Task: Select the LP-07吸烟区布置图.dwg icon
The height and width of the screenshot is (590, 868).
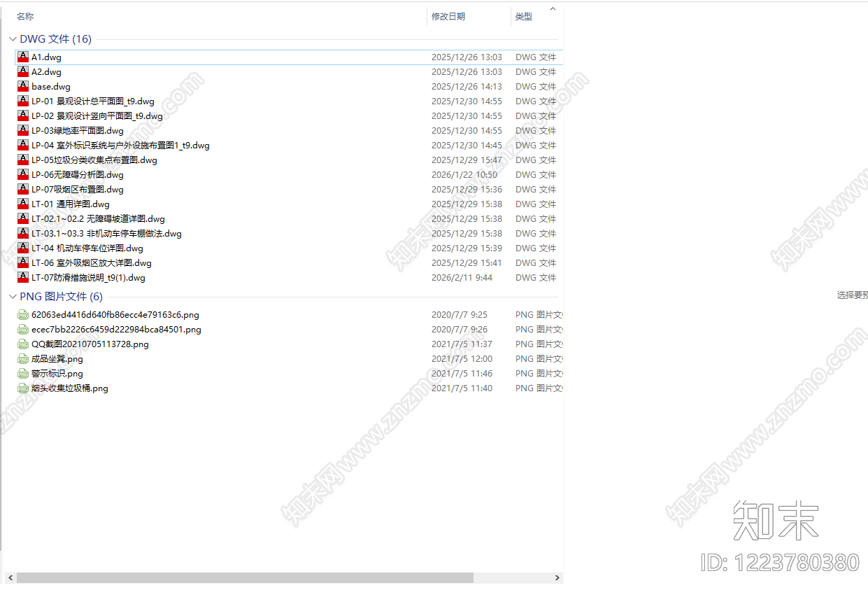Action: tap(23, 190)
